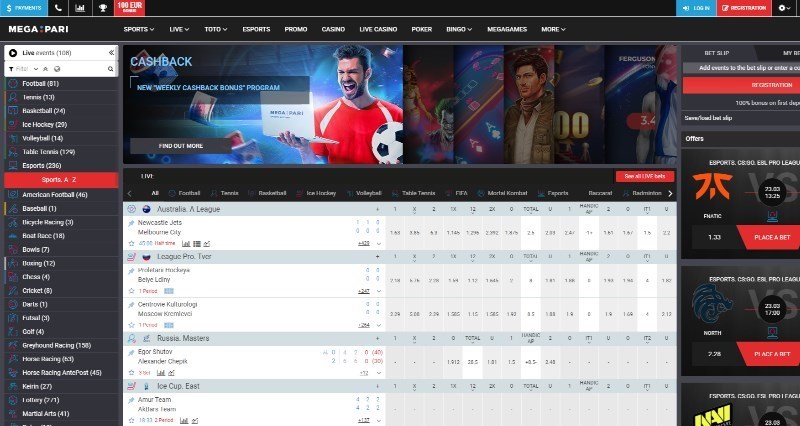Expand the sidebar Filter dropdown

[x=36, y=69]
